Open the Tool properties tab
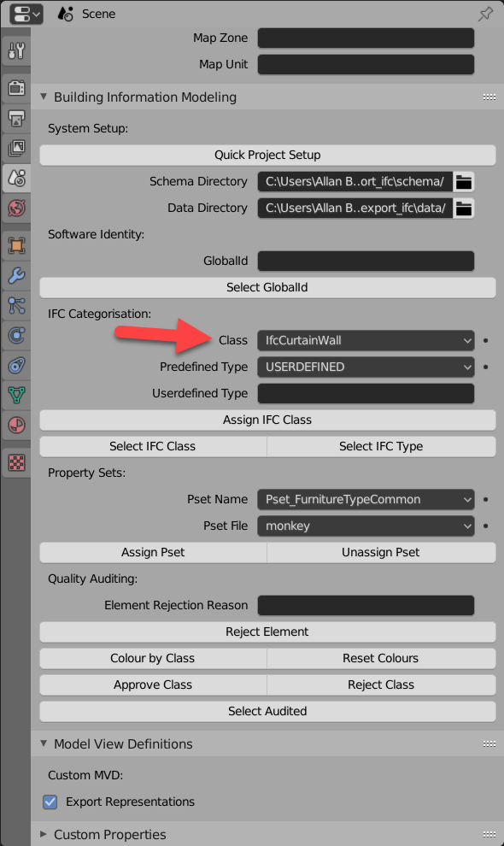The width and height of the screenshot is (504, 846). (16, 51)
